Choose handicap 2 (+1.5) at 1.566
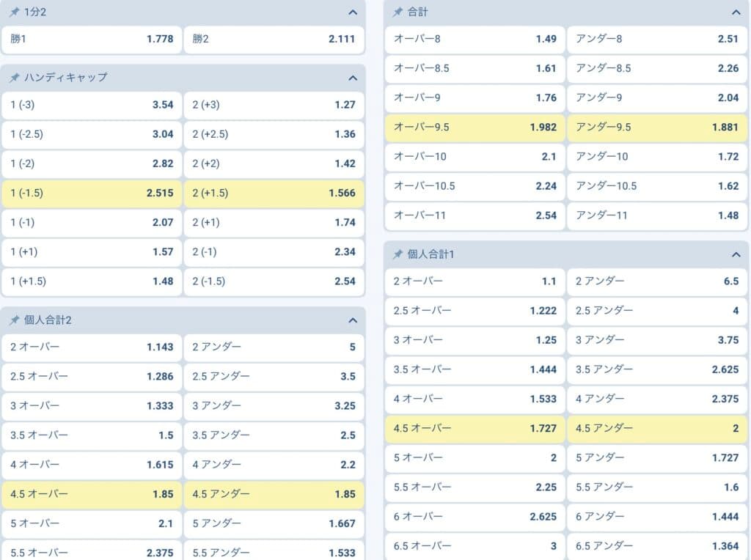 click(x=274, y=193)
